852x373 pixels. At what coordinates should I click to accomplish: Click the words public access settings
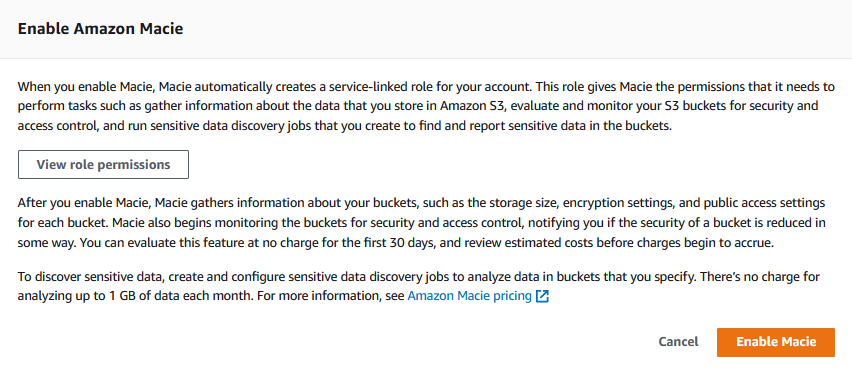click(763, 203)
